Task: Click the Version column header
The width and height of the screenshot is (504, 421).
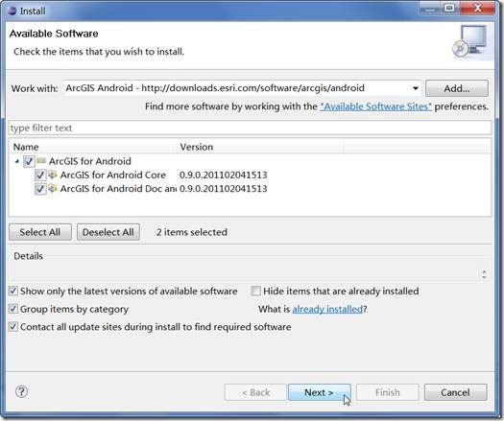Action: coord(261,147)
